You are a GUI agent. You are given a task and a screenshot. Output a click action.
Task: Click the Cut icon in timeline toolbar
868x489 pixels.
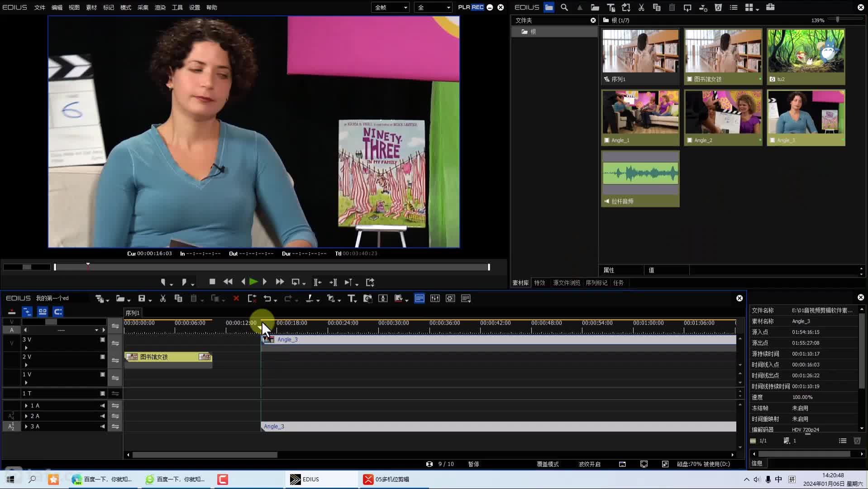pyautogui.click(x=163, y=298)
